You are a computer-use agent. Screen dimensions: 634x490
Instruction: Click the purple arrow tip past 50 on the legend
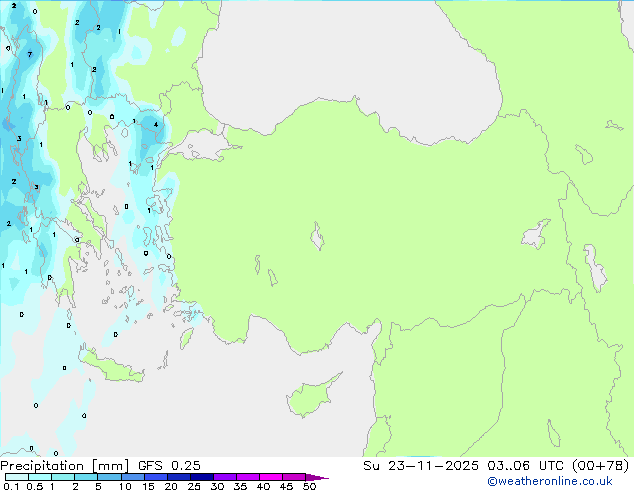(317, 477)
